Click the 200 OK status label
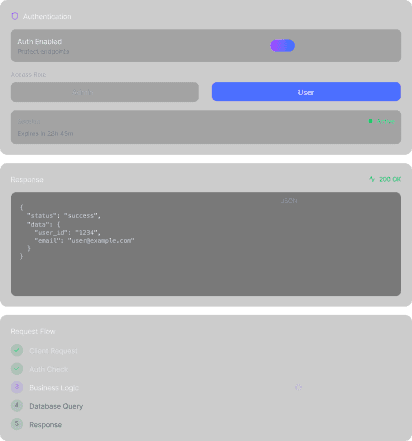 (x=390, y=179)
